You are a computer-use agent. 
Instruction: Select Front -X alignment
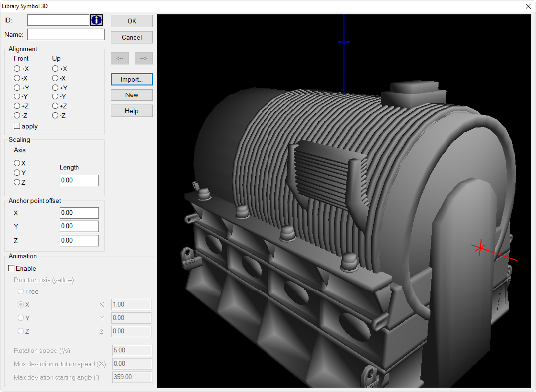tap(17, 78)
